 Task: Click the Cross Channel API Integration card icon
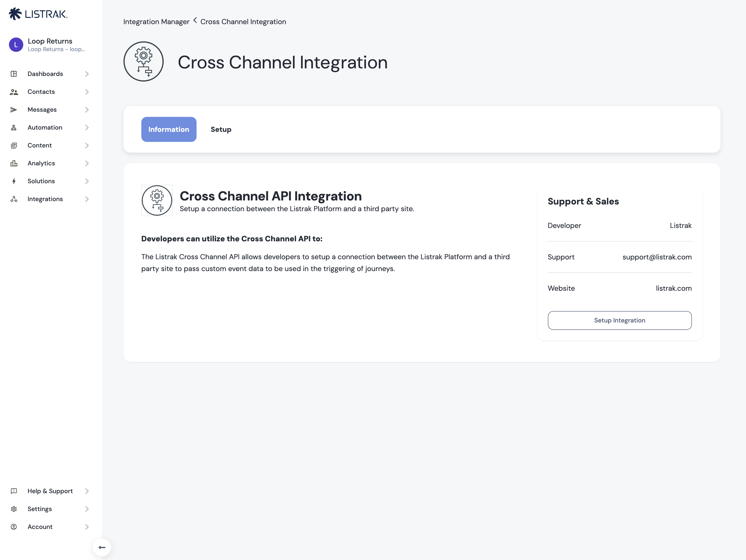pyautogui.click(x=157, y=200)
